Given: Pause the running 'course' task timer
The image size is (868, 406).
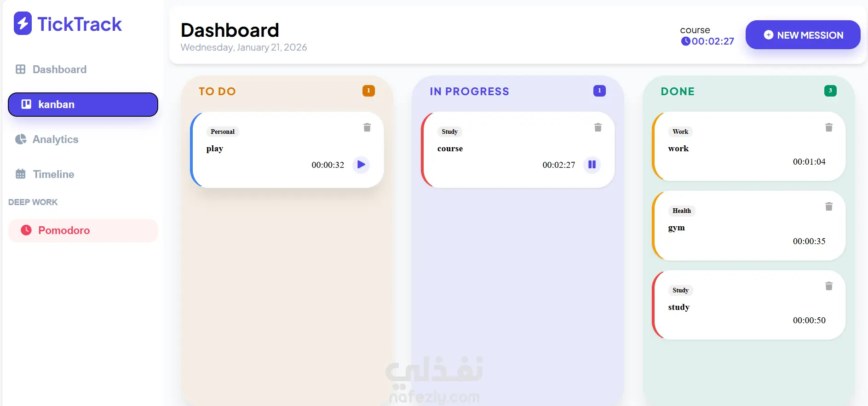Looking at the screenshot, I should (592, 164).
